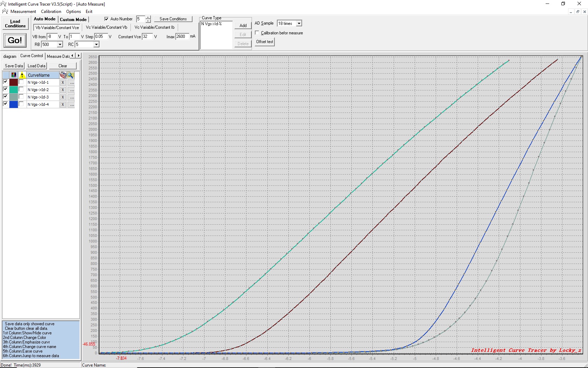Start measurement with the Go! button
Image resolution: width=588 pixels, height=368 pixels.
coord(15,40)
